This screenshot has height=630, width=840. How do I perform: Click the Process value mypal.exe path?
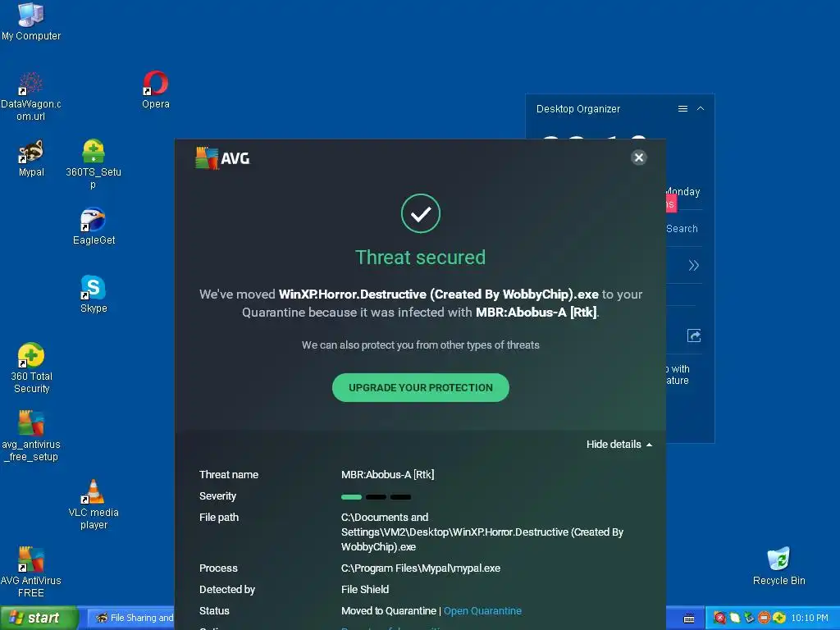(x=421, y=568)
